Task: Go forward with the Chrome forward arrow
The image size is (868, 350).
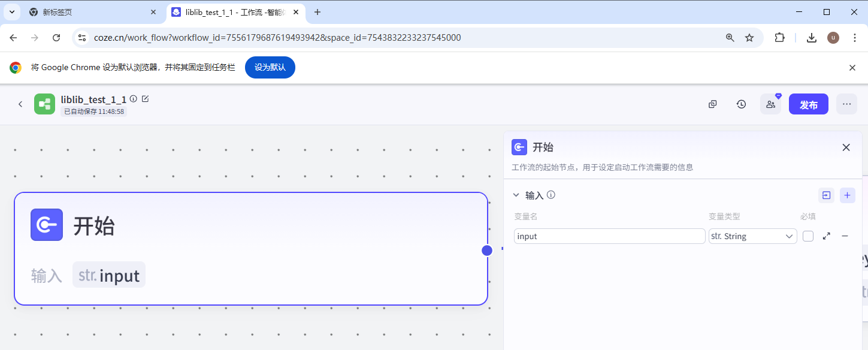Action: [x=35, y=37]
